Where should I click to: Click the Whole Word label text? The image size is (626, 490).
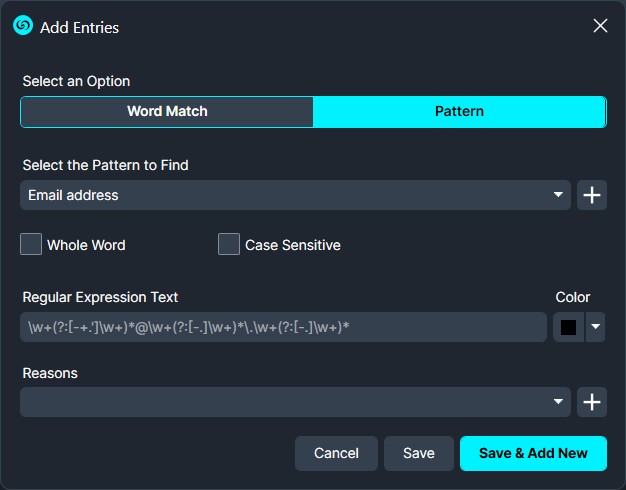pos(86,245)
